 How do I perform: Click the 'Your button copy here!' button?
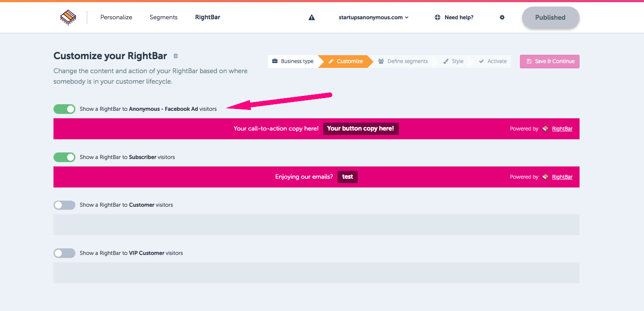(361, 129)
